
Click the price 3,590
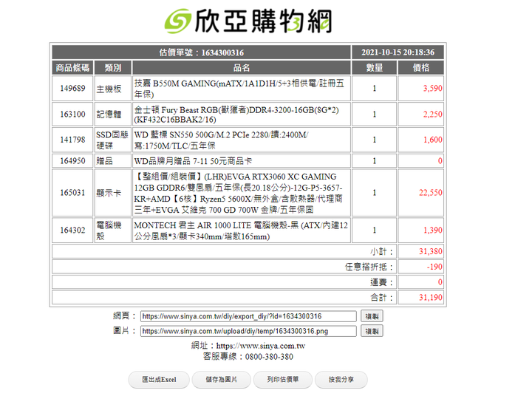432,88
